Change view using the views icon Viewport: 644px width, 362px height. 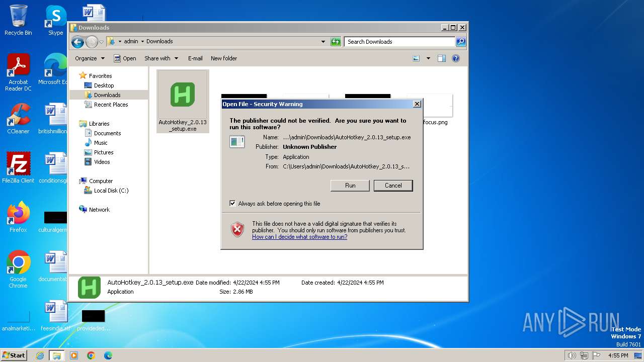coord(416,58)
